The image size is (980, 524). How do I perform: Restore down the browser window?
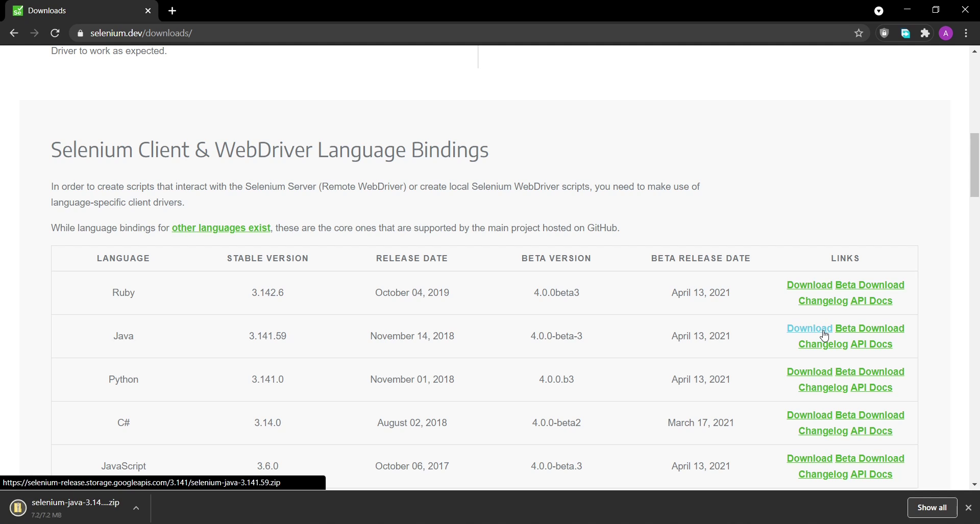[936, 10]
